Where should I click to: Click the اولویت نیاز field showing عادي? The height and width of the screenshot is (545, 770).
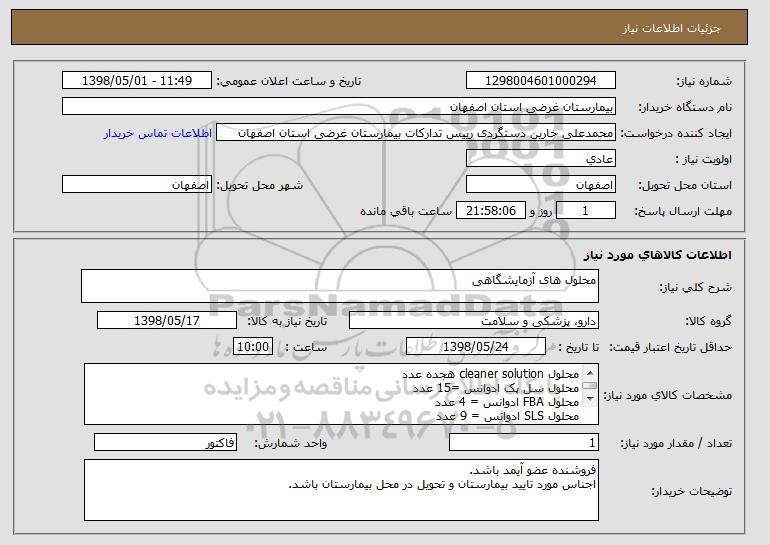tap(541, 159)
